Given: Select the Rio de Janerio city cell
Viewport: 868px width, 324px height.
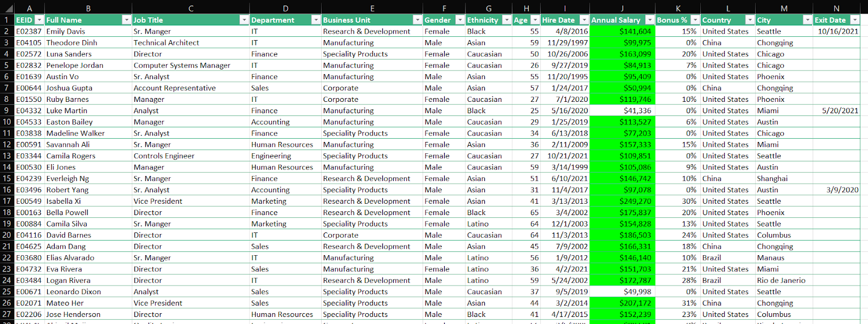Looking at the screenshot, I should point(781,281).
